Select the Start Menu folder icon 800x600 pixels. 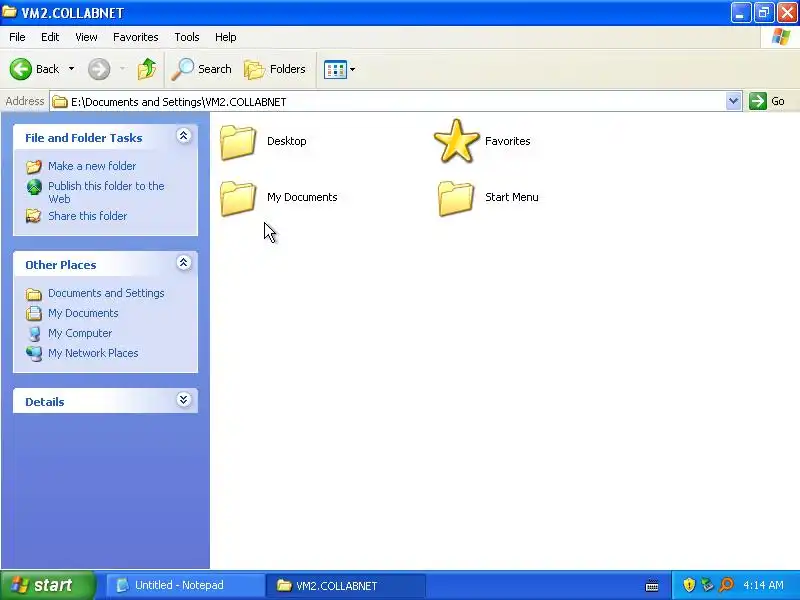pyautogui.click(x=456, y=198)
